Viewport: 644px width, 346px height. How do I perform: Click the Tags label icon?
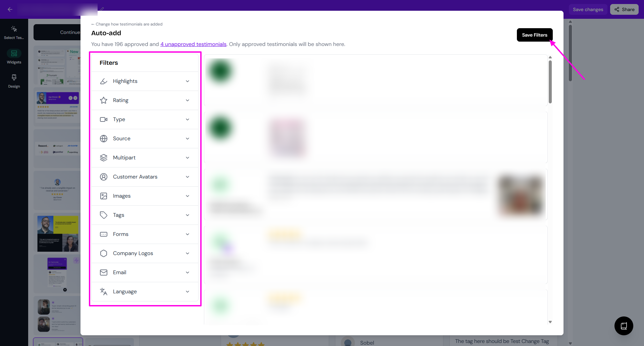click(x=104, y=215)
